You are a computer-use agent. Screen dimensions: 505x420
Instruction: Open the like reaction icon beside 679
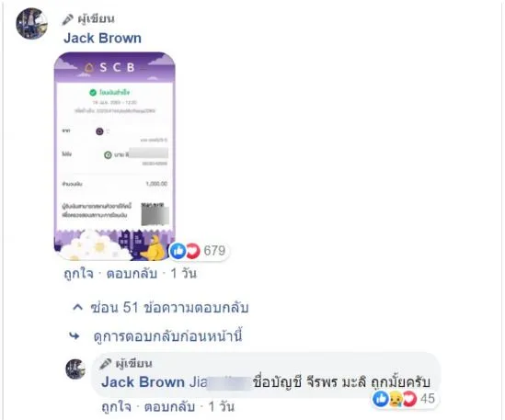tap(178, 251)
